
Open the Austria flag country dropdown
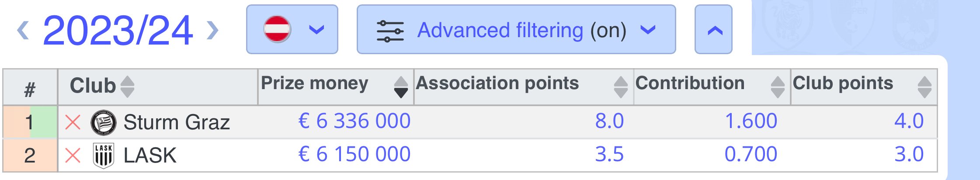[x=292, y=30]
